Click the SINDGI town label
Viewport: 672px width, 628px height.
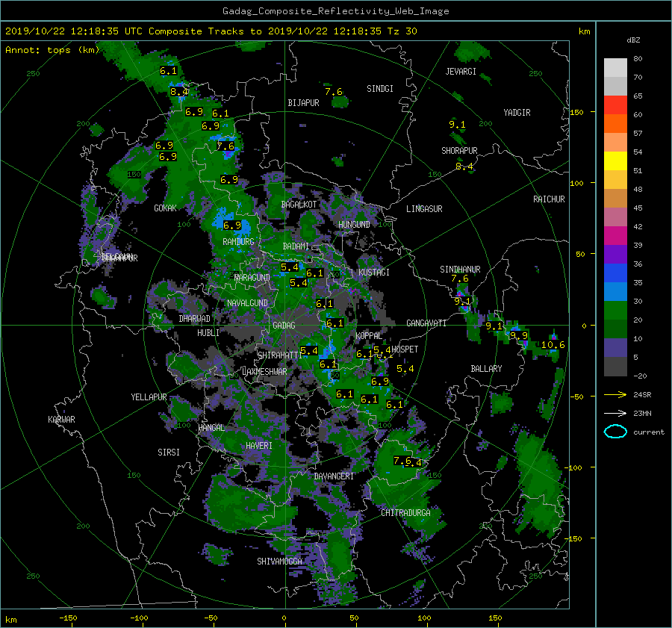(x=380, y=89)
